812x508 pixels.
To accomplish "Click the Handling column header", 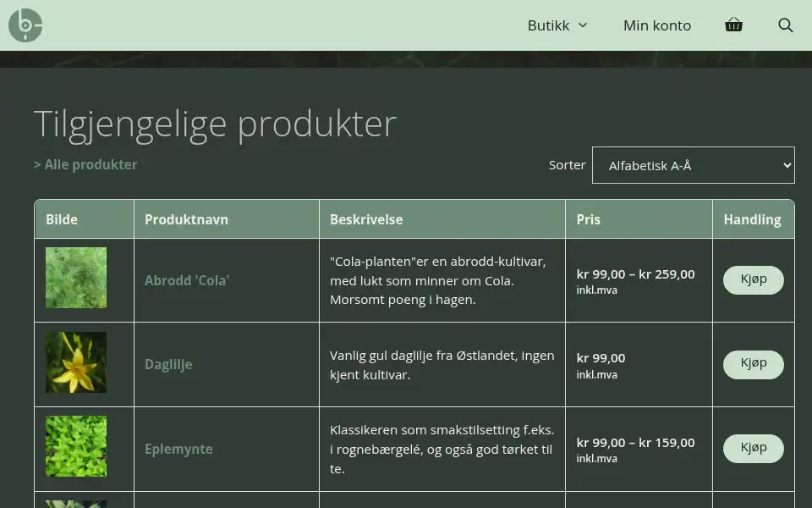I will point(752,219).
